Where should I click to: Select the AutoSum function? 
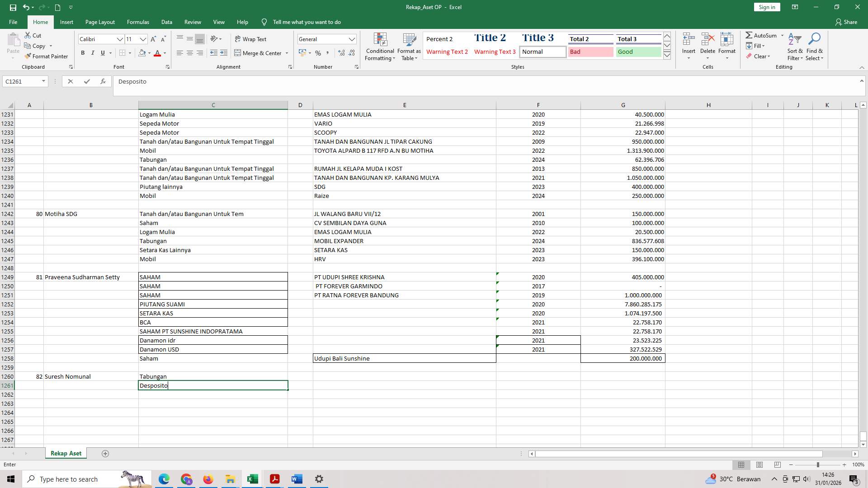(764, 35)
